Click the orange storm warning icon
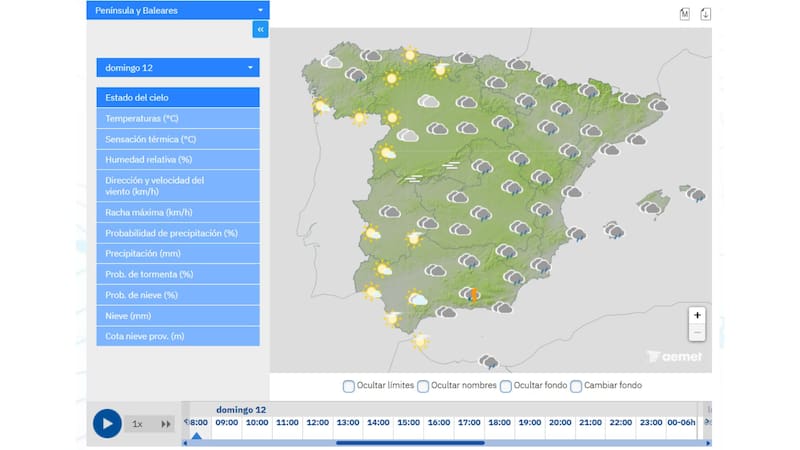800x450 pixels. coord(474,295)
